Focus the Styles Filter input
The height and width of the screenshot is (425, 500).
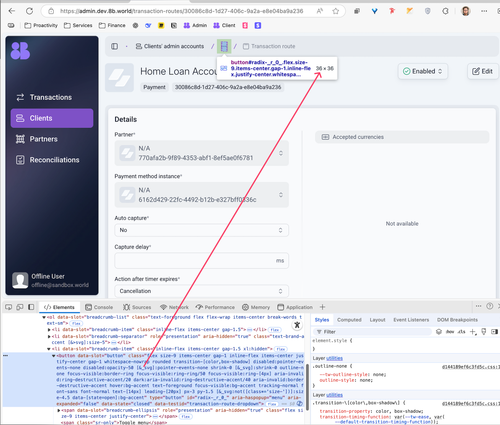tap(372, 332)
